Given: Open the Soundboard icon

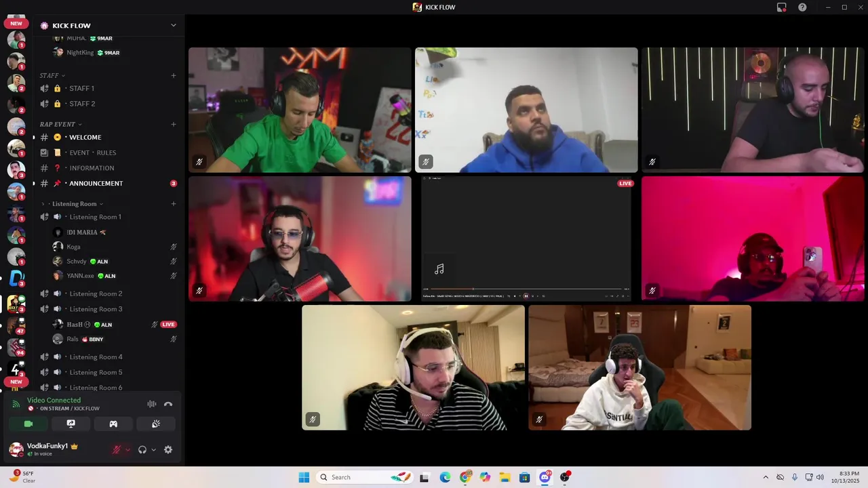Looking at the screenshot, I should pyautogui.click(x=156, y=424).
